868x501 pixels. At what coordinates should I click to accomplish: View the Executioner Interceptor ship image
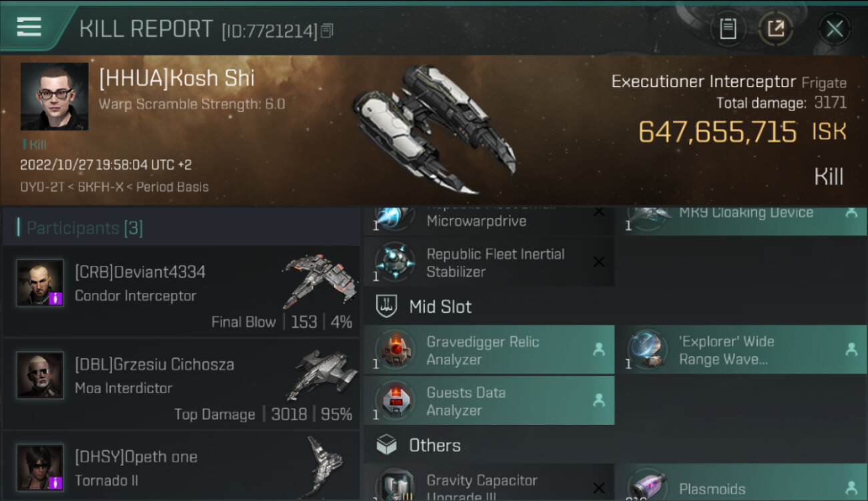click(x=434, y=128)
